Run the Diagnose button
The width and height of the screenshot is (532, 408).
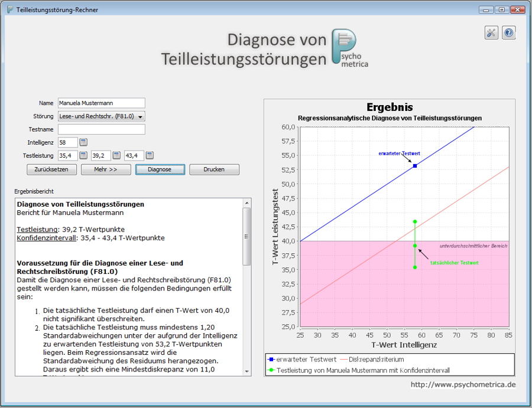click(x=160, y=169)
